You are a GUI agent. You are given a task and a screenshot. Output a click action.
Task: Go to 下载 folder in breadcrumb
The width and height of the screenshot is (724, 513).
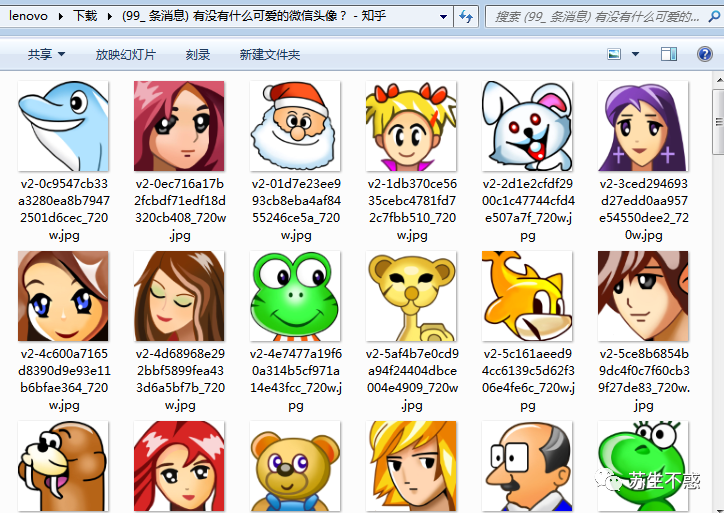click(85, 16)
